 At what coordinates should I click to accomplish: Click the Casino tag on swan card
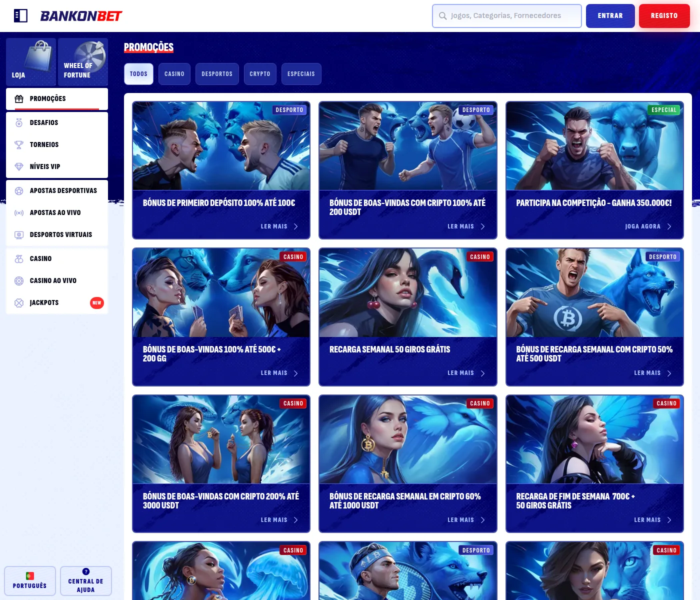pyautogui.click(x=480, y=257)
